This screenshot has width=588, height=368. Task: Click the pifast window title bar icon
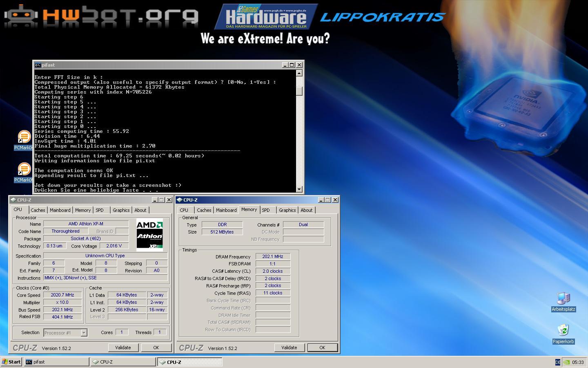[x=38, y=65]
